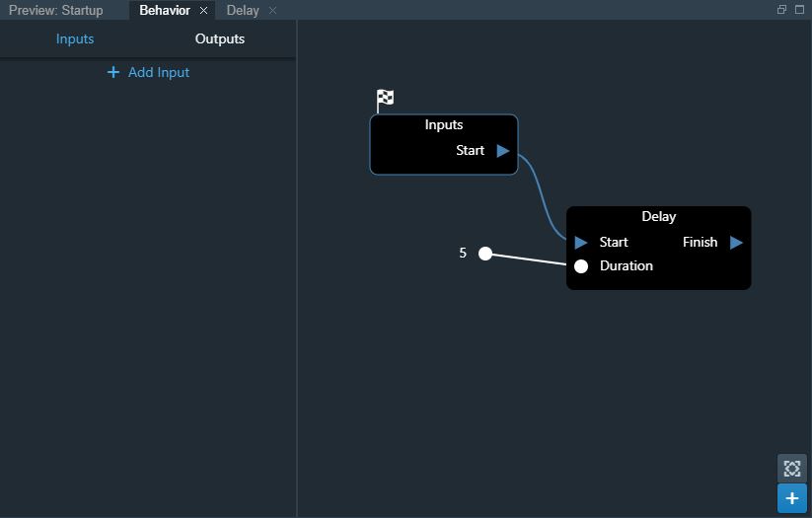Click the Start output arrow on Inputs node

tap(503, 151)
